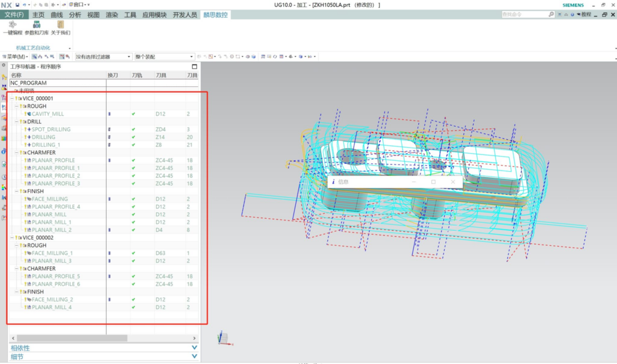Collapse the VICE_000001 program group

tap(12, 98)
